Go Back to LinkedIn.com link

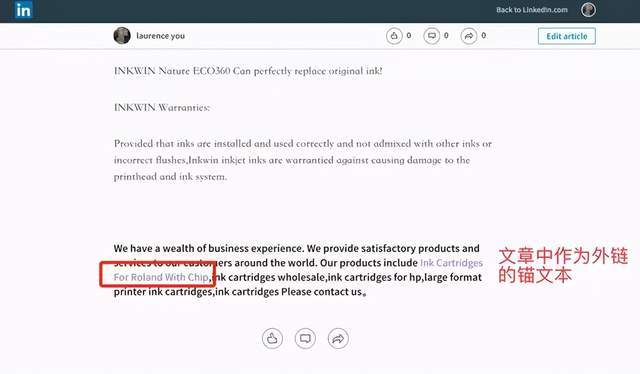tap(532, 10)
